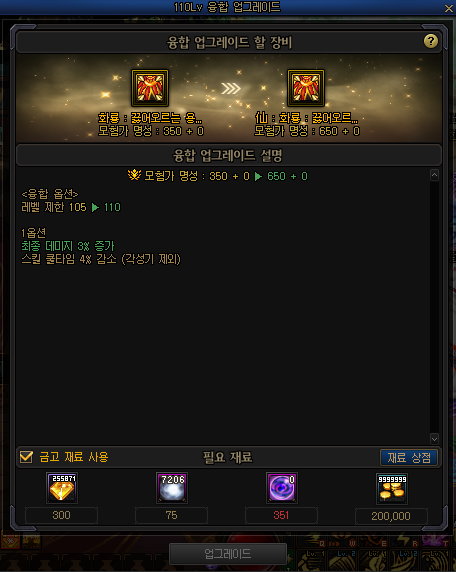Click the scroll up arrow of description panel

tap(434, 175)
